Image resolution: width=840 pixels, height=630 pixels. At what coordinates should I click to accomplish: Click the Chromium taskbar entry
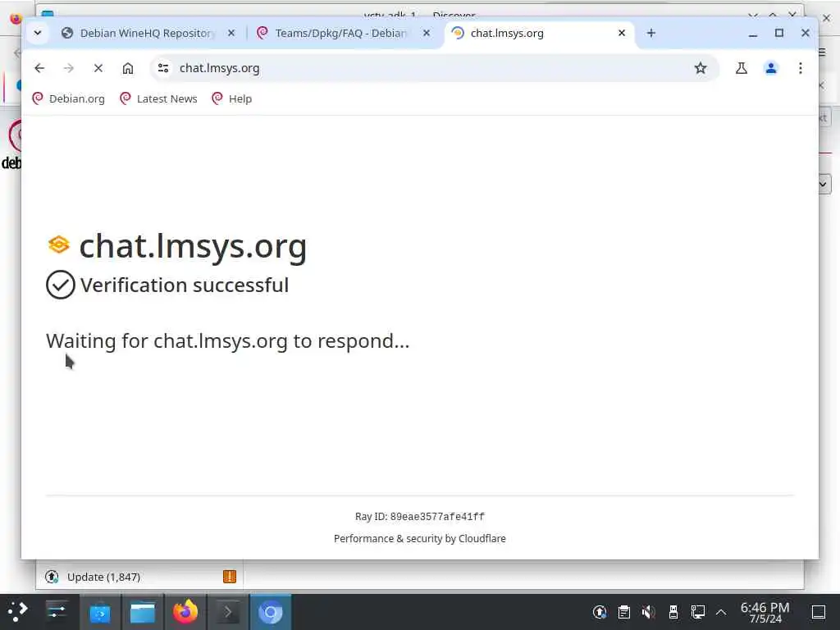pos(271,612)
